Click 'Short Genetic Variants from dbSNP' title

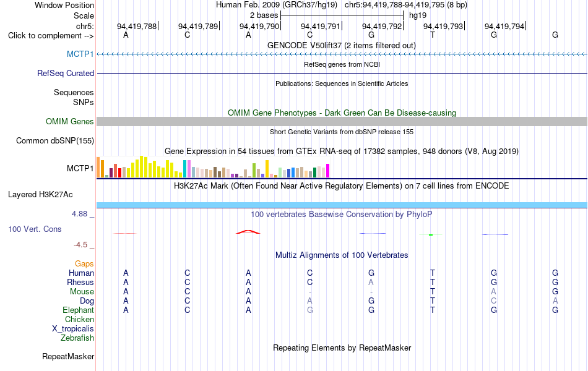(342, 132)
